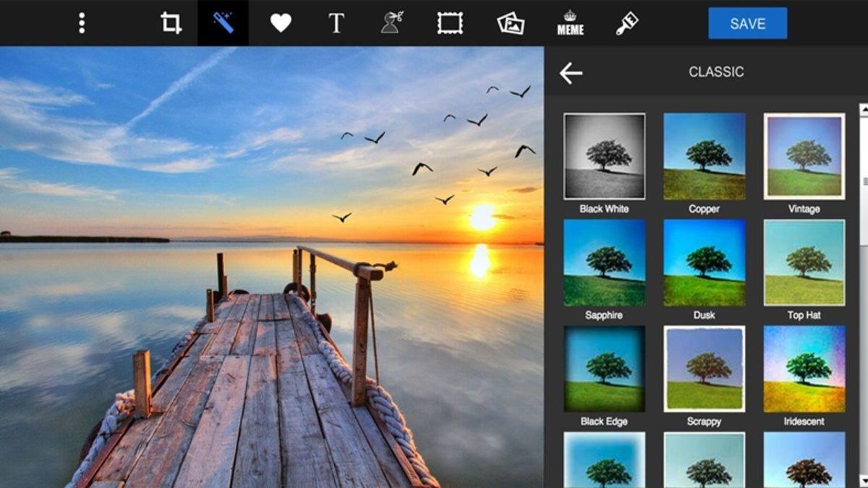Apply the Scrappy filter
868x488 pixels.
(704, 369)
